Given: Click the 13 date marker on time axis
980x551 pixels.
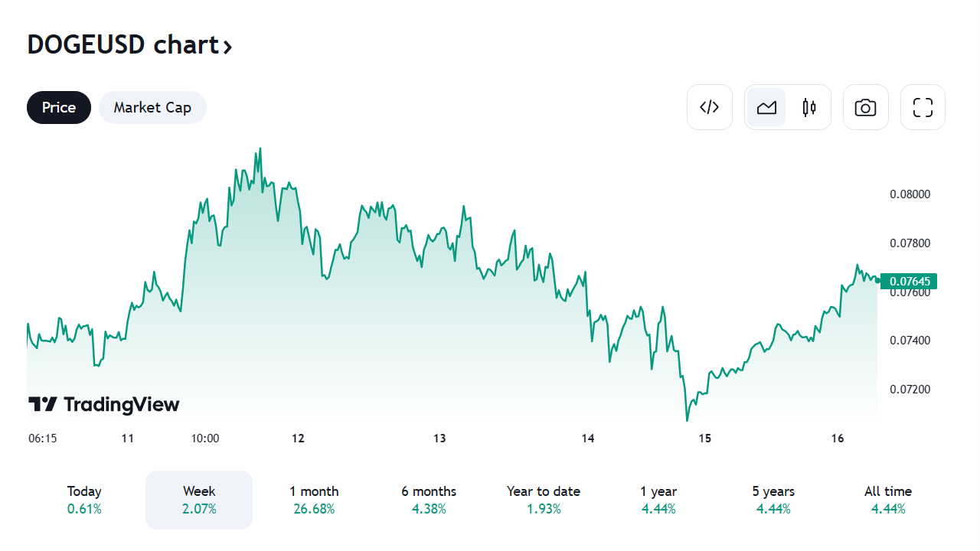Looking at the screenshot, I should pos(439,439).
